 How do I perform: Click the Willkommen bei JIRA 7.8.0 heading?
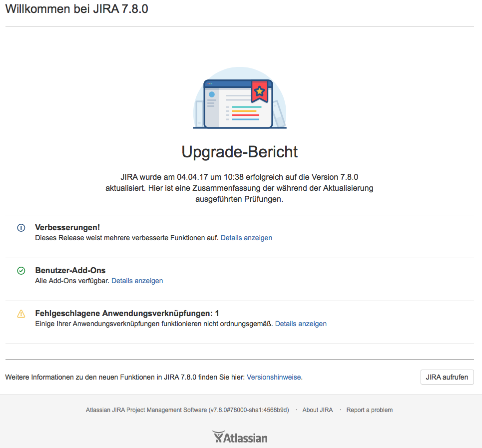(x=76, y=9)
